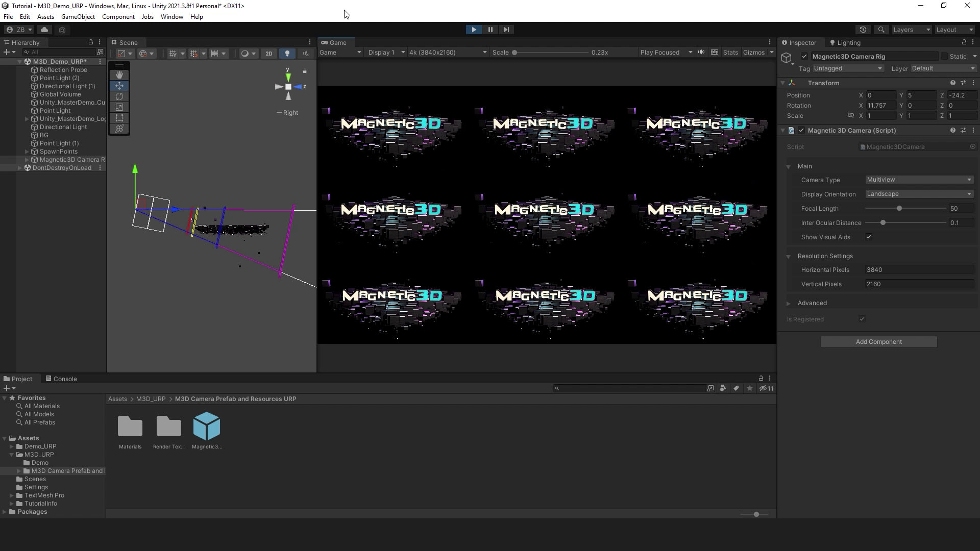The width and height of the screenshot is (980, 551).
Task: Select the Rect Transform tool
Action: (x=119, y=118)
